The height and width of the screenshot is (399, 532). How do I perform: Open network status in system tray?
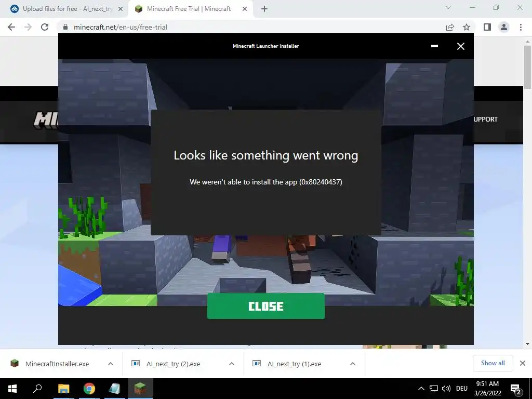[x=434, y=389]
